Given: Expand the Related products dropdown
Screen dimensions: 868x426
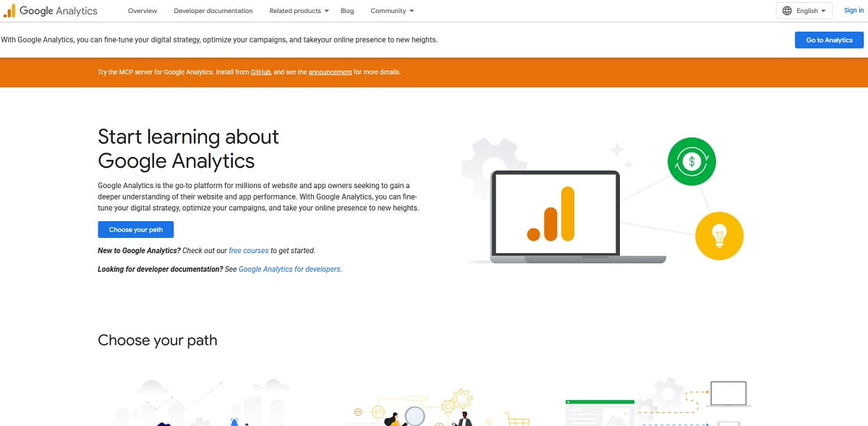Looking at the screenshot, I should pos(297,11).
